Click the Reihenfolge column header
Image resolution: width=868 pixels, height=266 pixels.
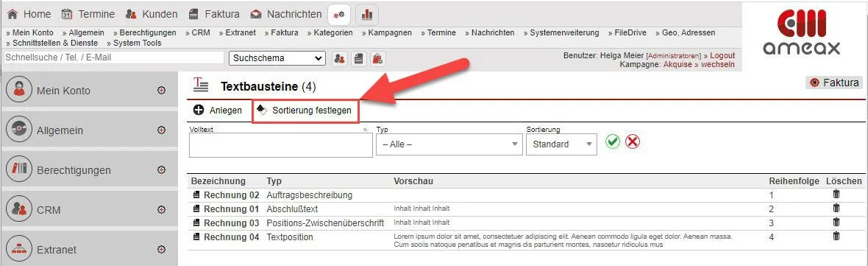[794, 181]
